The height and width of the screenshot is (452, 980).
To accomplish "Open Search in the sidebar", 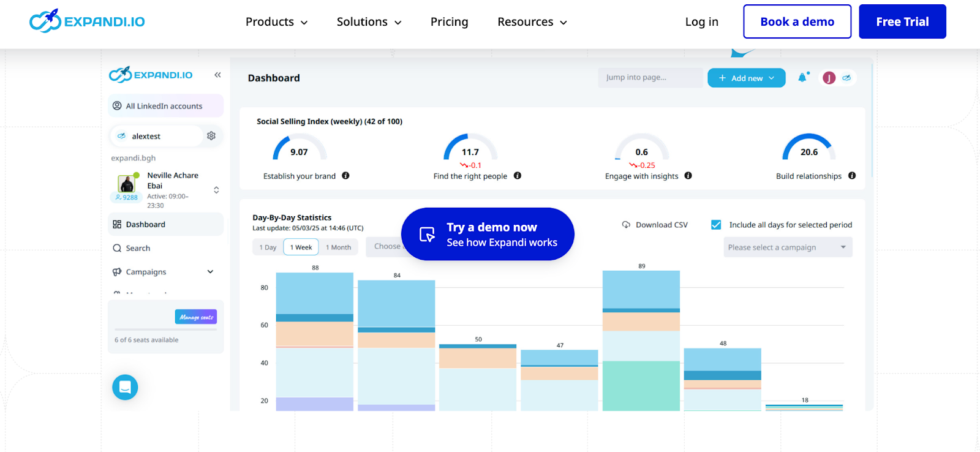I will (165, 248).
